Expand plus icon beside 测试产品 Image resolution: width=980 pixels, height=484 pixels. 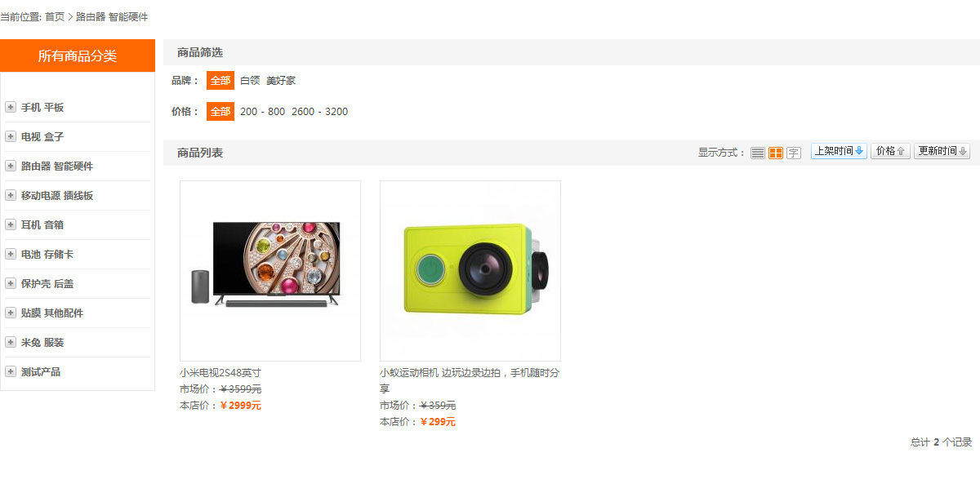pos(11,371)
